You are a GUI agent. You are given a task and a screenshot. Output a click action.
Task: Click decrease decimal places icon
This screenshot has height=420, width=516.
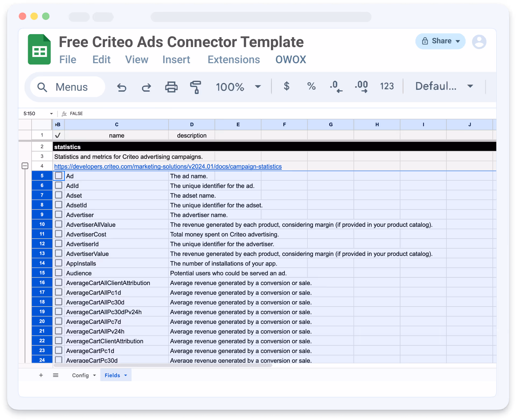[x=336, y=87]
